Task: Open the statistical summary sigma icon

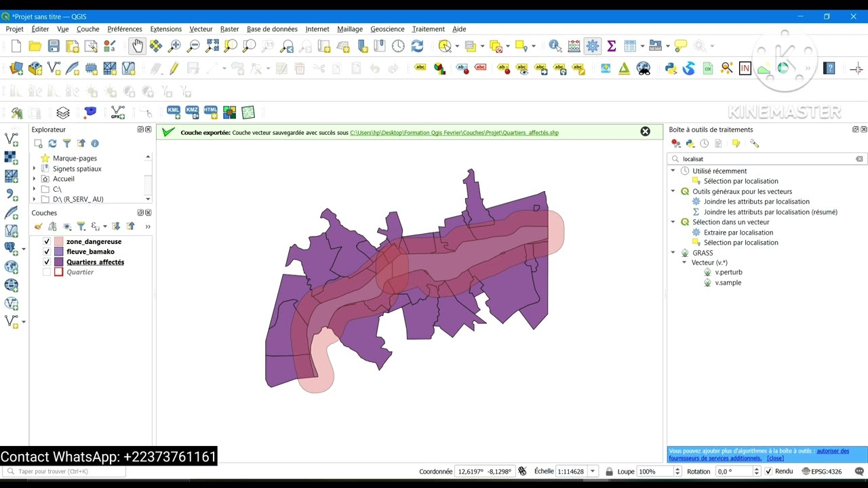Action: pos(612,46)
